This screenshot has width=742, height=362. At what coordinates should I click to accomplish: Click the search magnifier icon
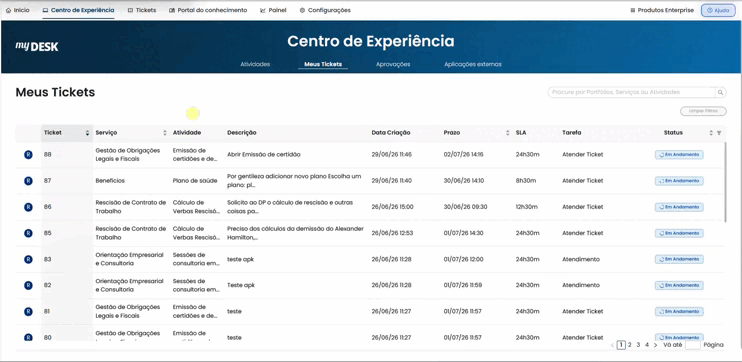click(x=720, y=92)
